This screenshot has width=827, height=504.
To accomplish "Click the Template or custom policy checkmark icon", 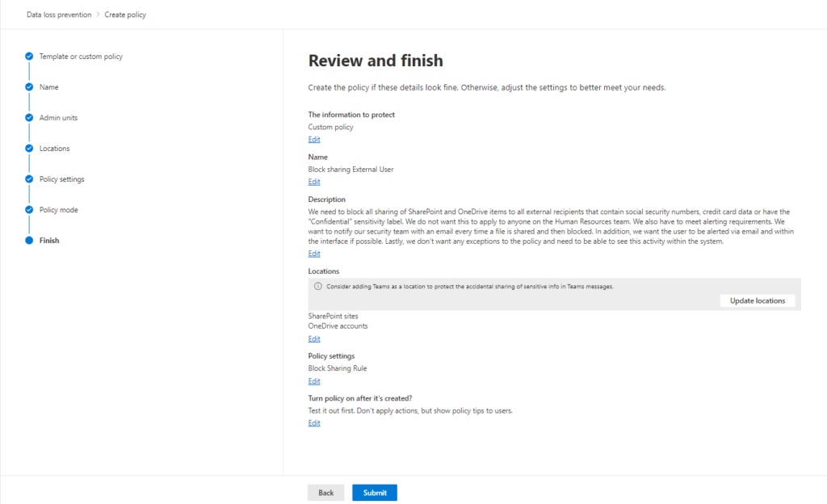I will (29, 57).
